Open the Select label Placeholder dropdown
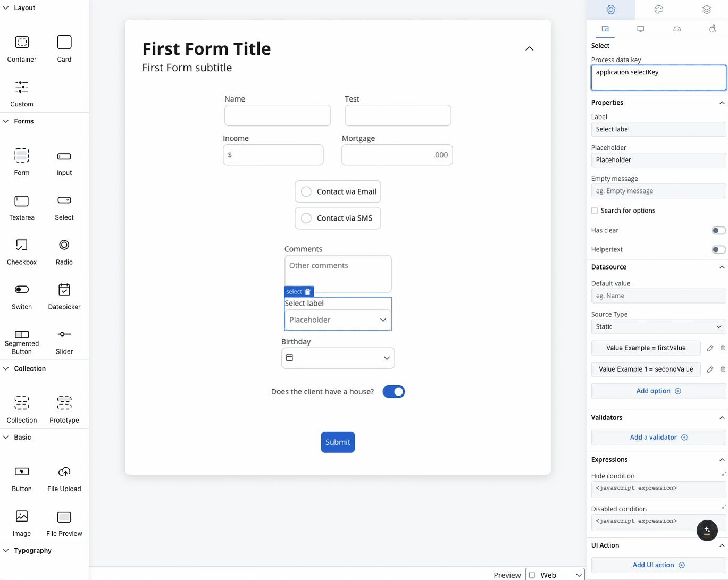 [x=338, y=320]
